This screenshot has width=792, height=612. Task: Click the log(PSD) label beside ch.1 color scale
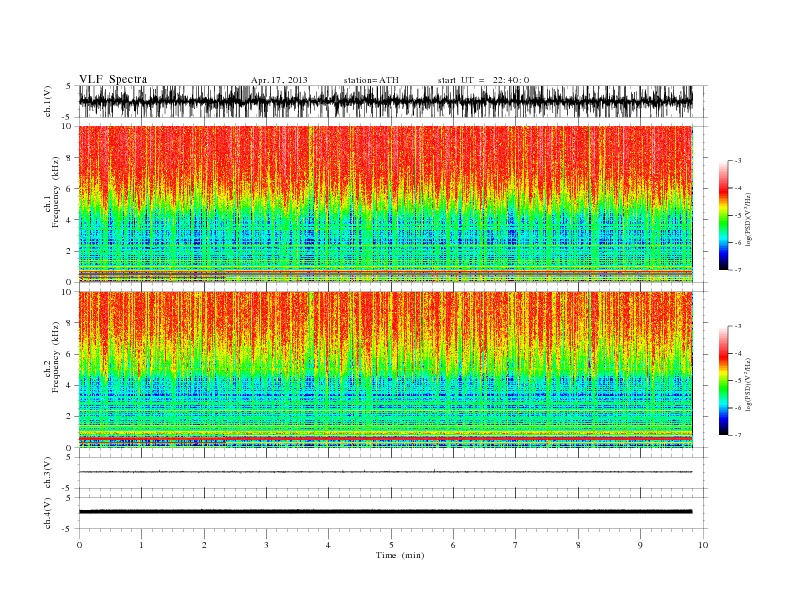point(748,219)
